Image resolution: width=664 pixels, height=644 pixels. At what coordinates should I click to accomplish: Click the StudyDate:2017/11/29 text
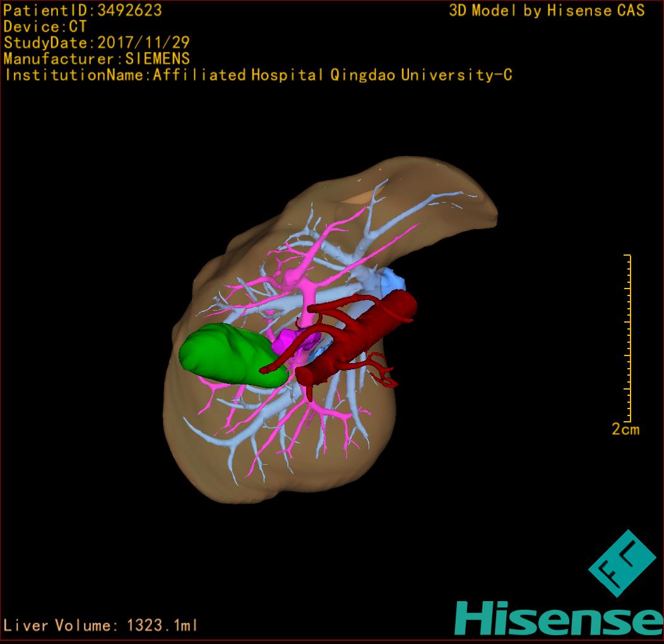tap(97, 42)
